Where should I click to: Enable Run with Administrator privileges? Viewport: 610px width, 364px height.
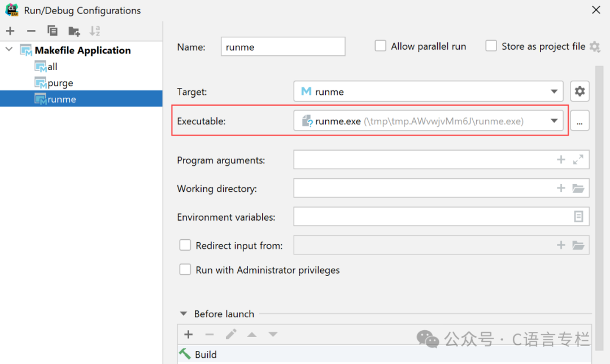coord(185,270)
